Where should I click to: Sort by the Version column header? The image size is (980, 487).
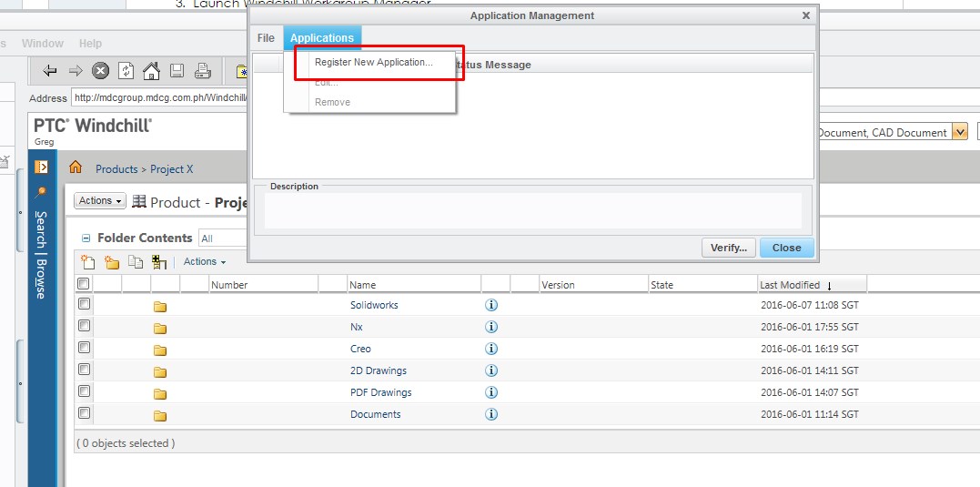tap(594, 284)
